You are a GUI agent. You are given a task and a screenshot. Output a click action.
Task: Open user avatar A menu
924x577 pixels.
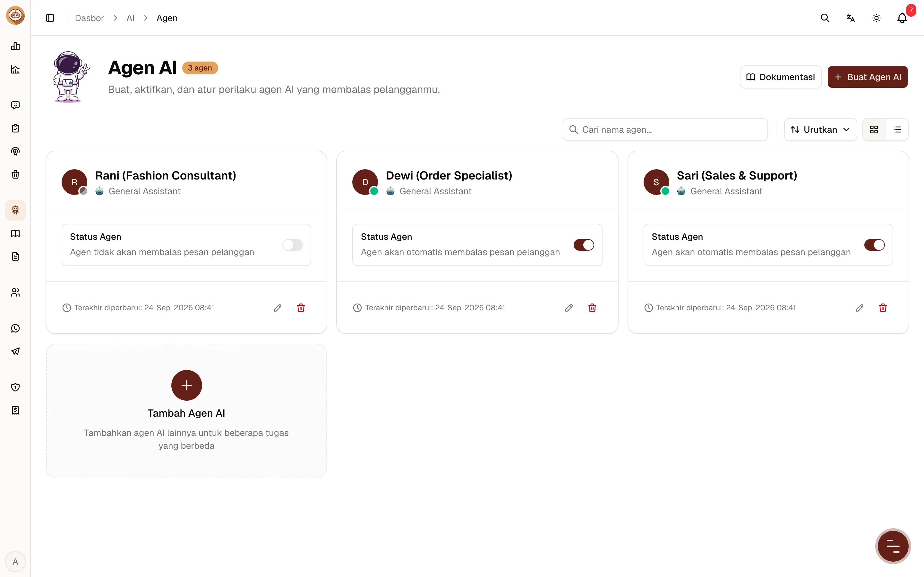[15, 561]
